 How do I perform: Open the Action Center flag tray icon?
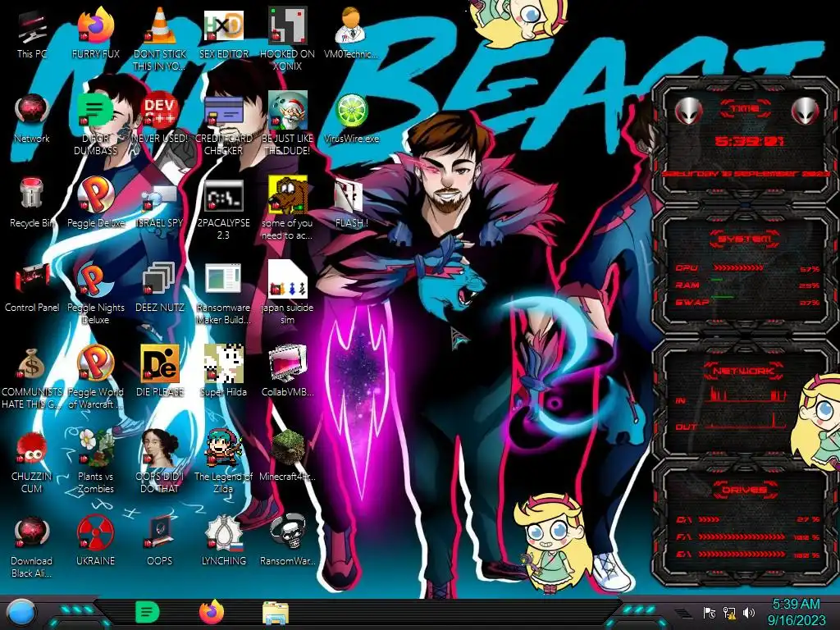(x=709, y=612)
